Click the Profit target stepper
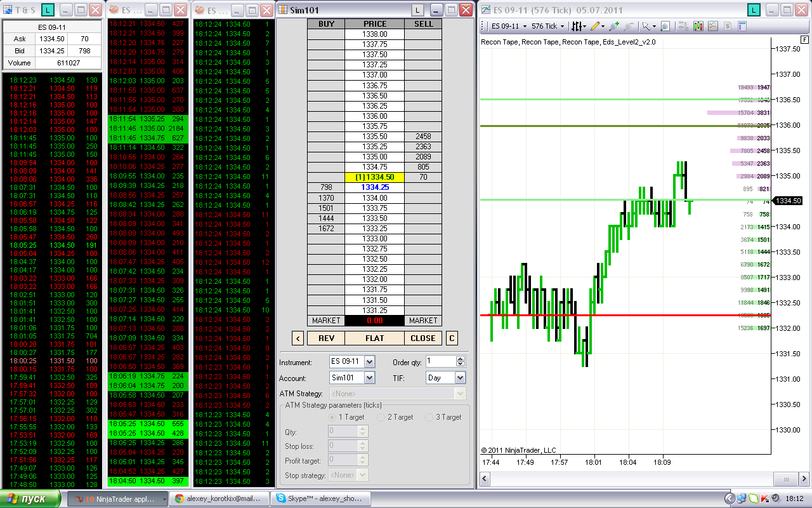 coord(362,460)
